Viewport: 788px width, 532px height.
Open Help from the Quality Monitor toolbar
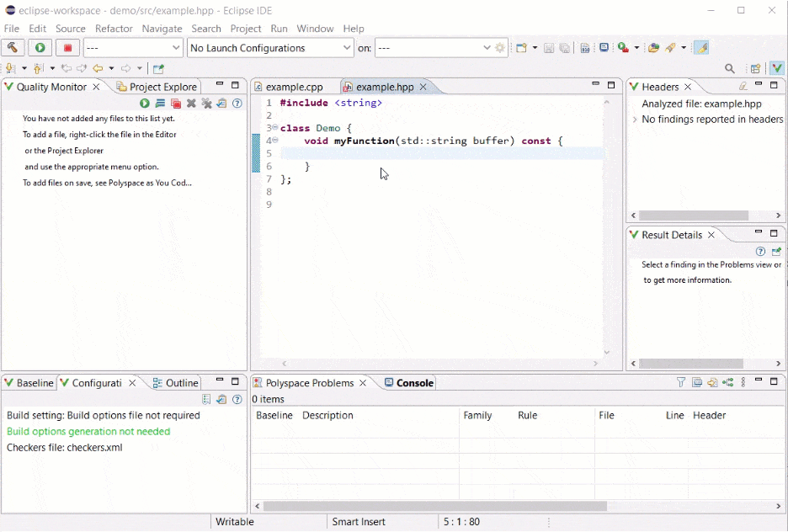(x=237, y=104)
